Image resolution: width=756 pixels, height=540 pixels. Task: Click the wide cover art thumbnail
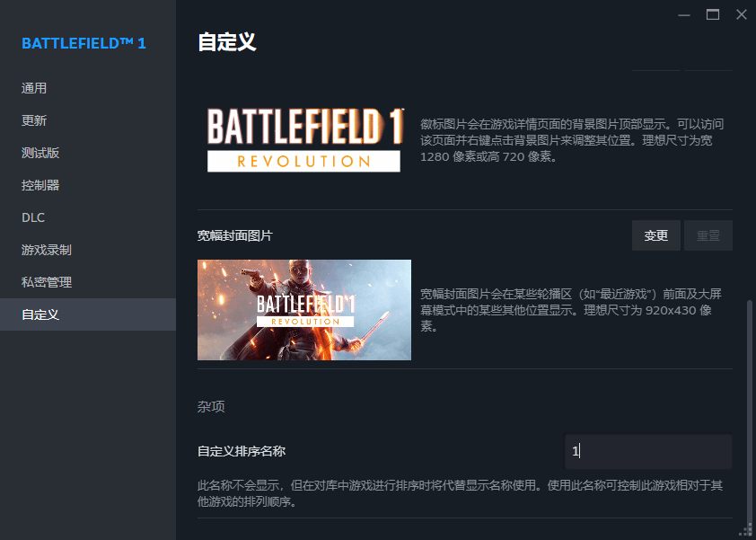304,310
